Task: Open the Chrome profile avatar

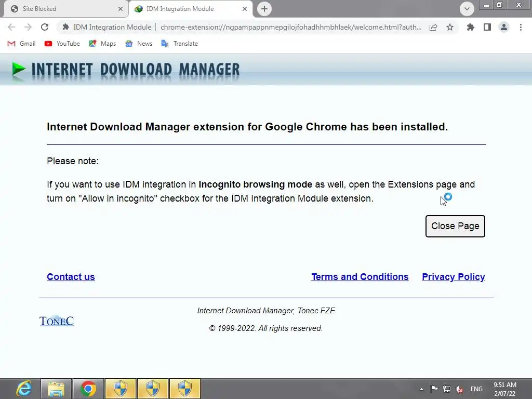Action: pos(504,27)
